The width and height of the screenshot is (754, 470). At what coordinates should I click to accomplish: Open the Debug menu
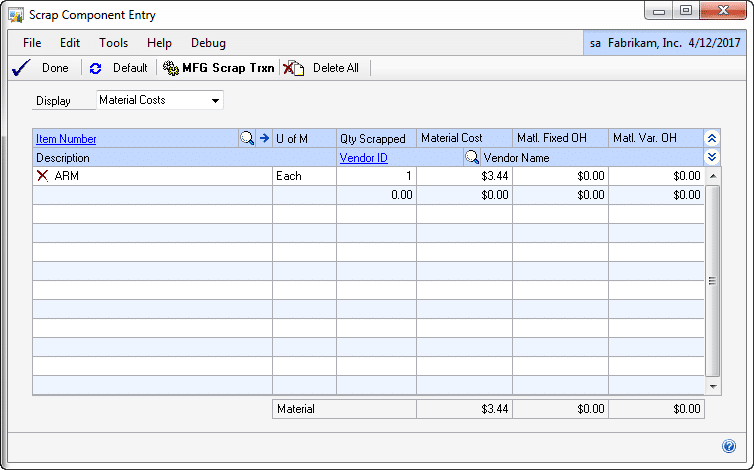(208, 43)
